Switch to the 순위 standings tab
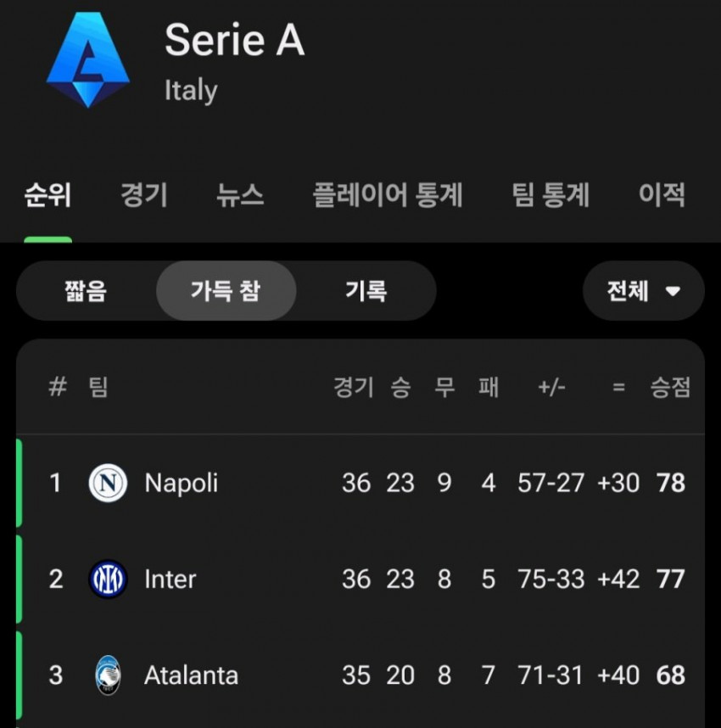Screen dimensions: 721x728 point(48,195)
